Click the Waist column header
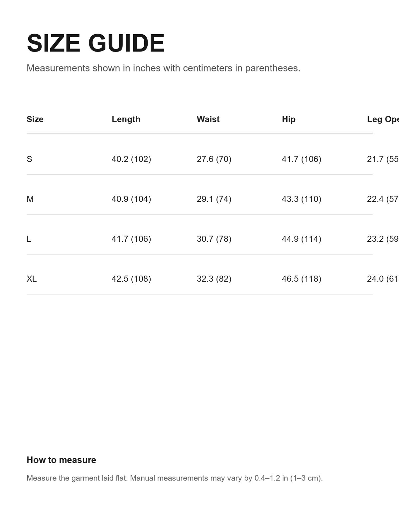 (208, 119)
